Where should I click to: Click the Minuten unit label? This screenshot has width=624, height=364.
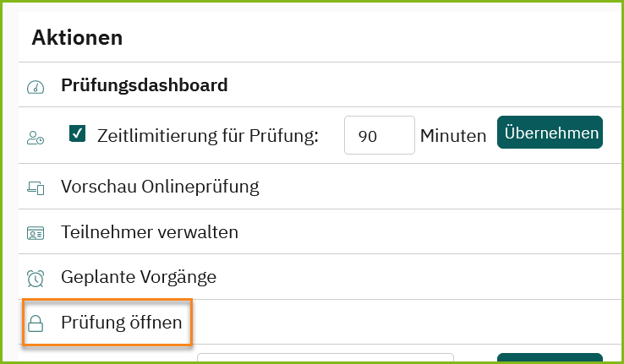click(x=453, y=136)
